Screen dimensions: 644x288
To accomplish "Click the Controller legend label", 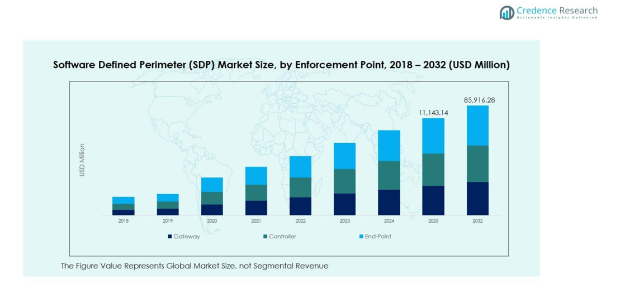I will point(282,237).
